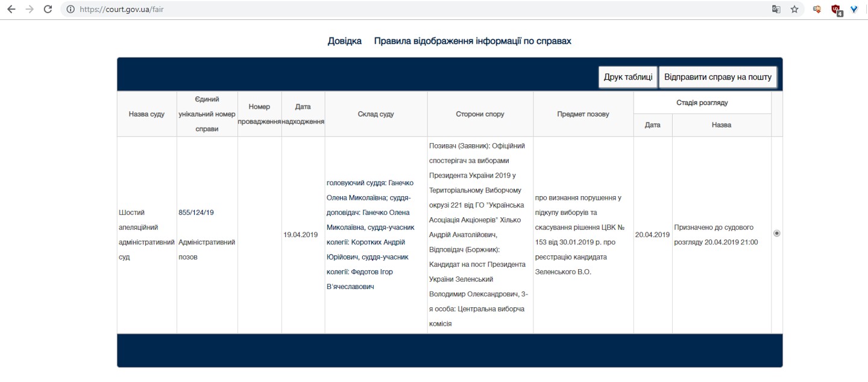Open the blue V extension icon
The image size is (868, 382).
pos(854,10)
